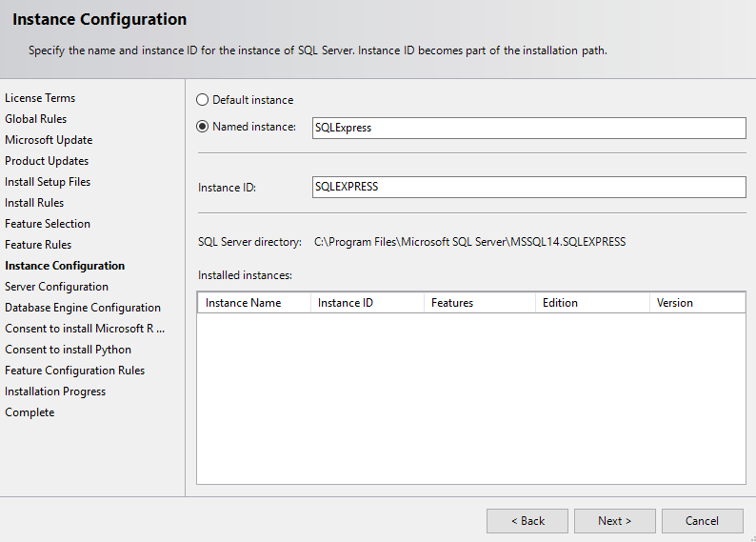Go to Next step of setup
This screenshot has width=756, height=542.
click(614, 521)
